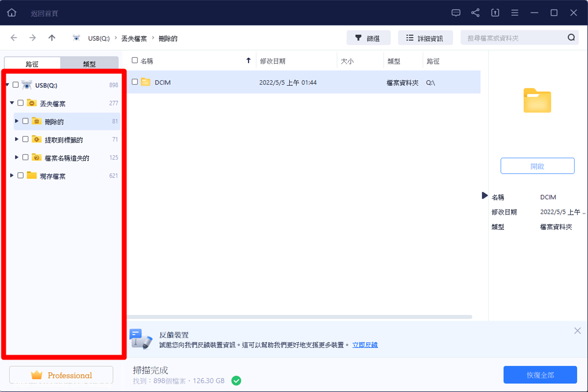Check the USB(Q:) tree checkbox
This screenshot has height=392, width=588.
[16, 85]
